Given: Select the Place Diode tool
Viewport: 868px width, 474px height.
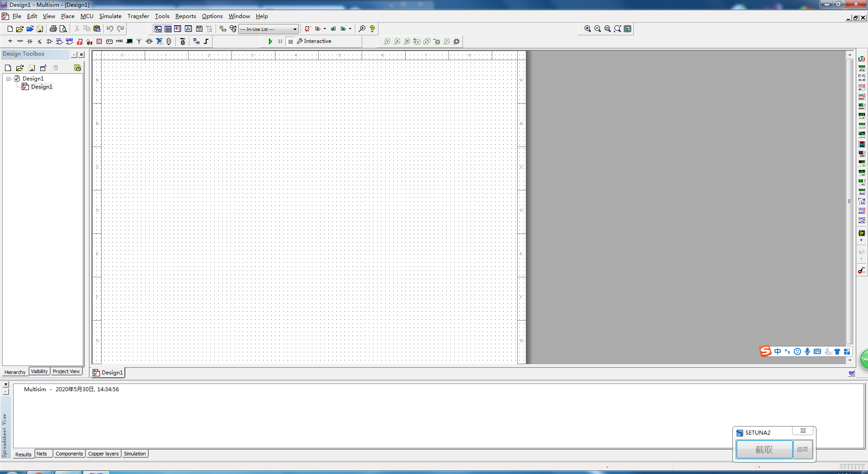Looking at the screenshot, I should tap(29, 41).
